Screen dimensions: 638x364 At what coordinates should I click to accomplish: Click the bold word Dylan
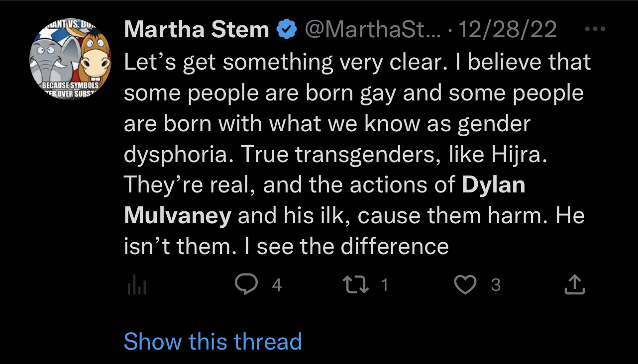pyautogui.click(x=494, y=185)
